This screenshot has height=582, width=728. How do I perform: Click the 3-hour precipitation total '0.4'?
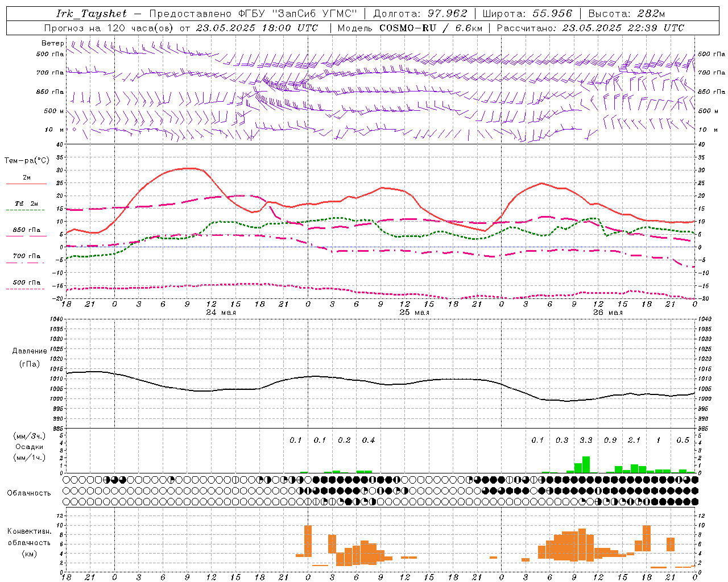pyautogui.click(x=369, y=440)
